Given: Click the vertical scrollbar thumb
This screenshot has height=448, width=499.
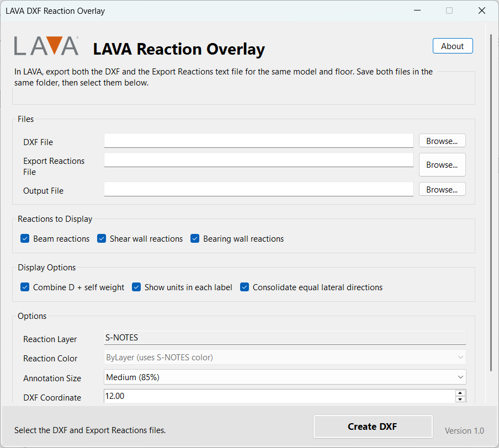Looking at the screenshot, I should 491,202.
